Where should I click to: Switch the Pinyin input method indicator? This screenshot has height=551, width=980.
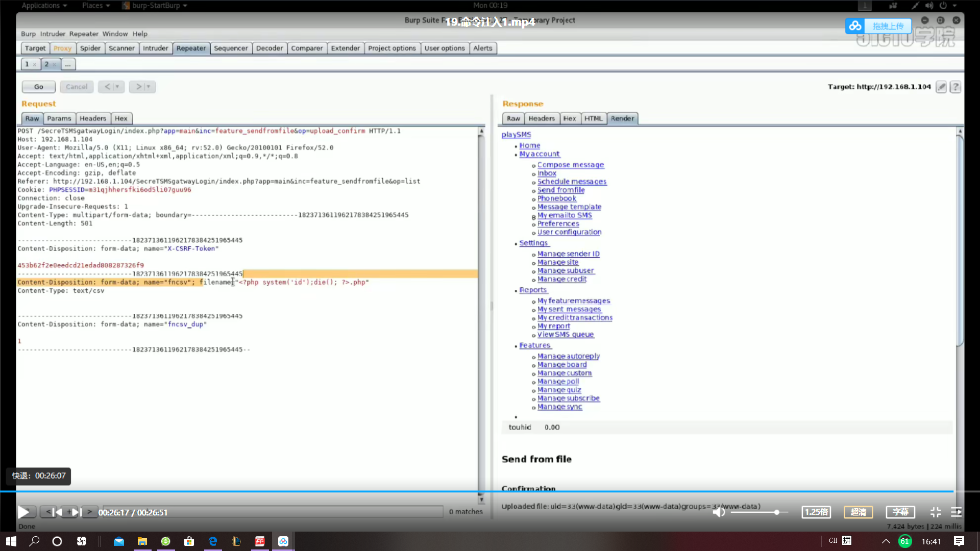click(847, 540)
